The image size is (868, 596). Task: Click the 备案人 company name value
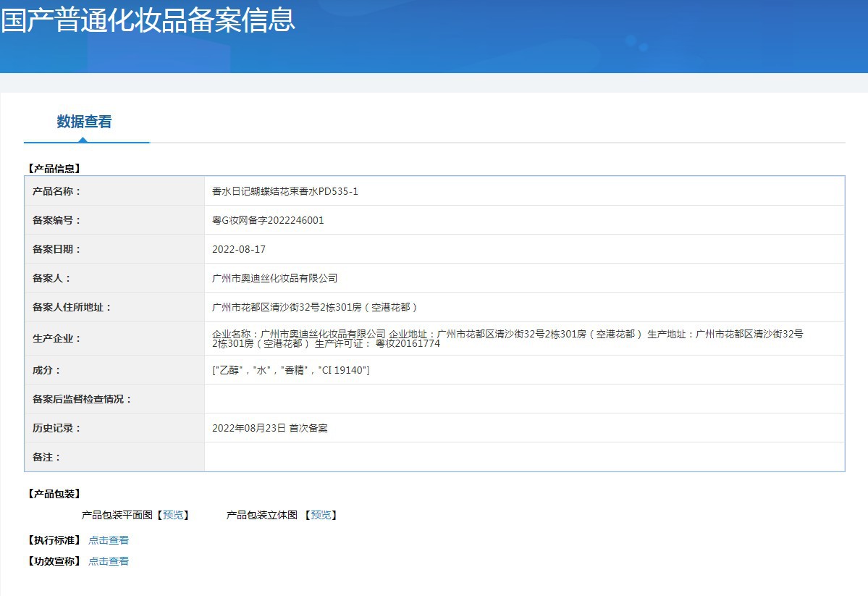coord(274,278)
